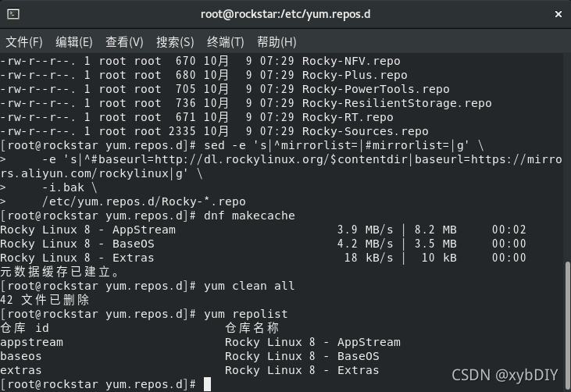Click the "dnf makecache" command text
The height and width of the screenshot is (392, 571).
pos(249,216)
